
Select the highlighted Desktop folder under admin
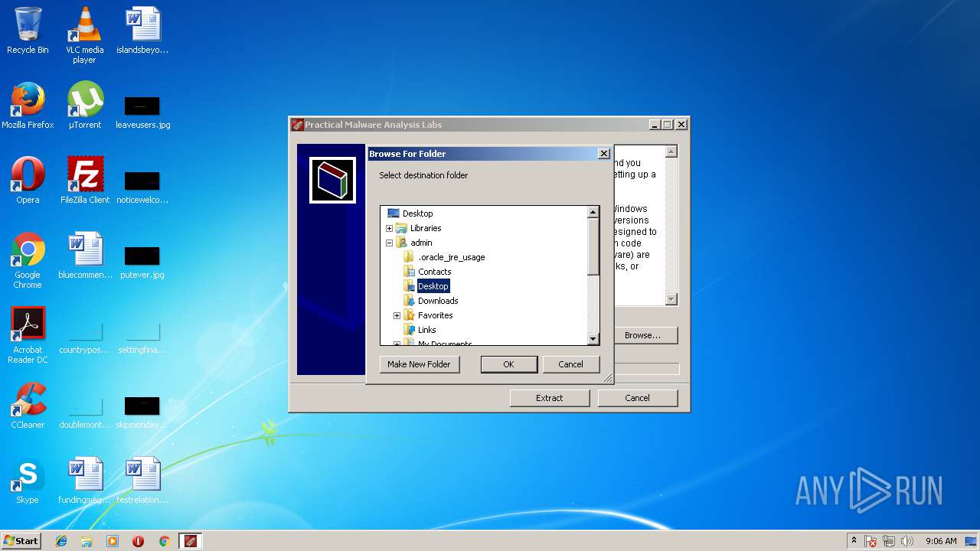tap(433, 286)
